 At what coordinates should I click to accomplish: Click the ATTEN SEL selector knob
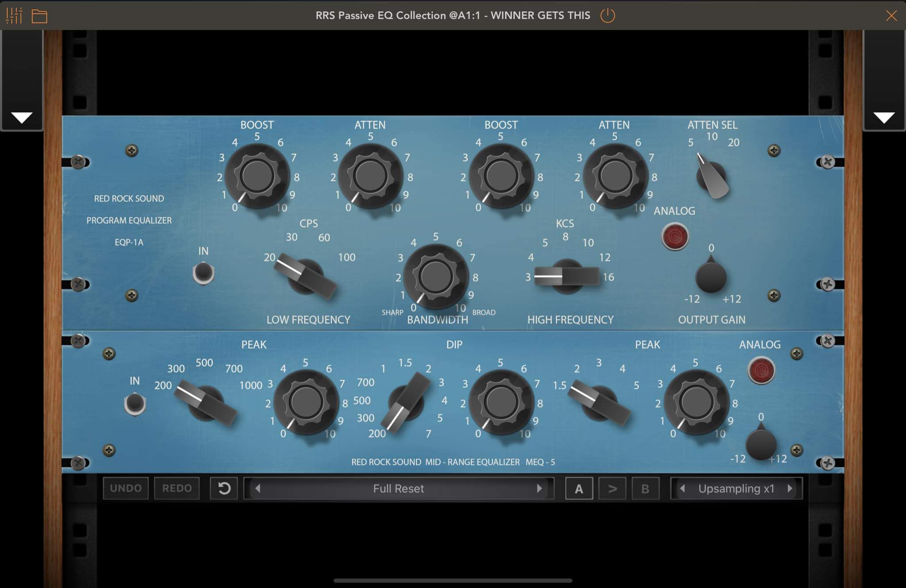point(711,176)
